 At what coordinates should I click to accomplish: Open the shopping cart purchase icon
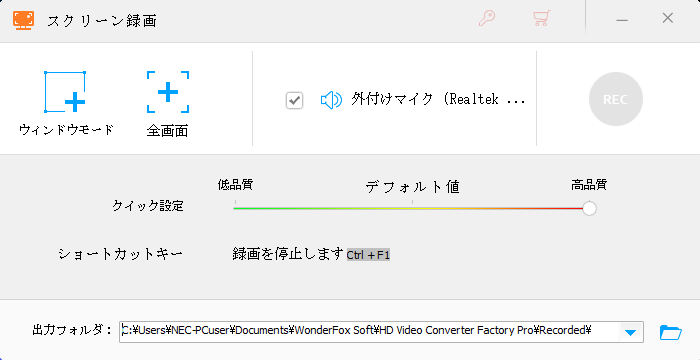point(542,18)
